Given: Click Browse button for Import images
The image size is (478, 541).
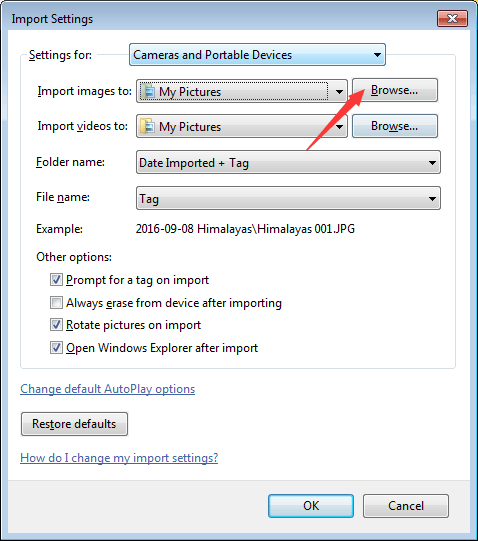Looking at the screenshot, I should point(395,90).
